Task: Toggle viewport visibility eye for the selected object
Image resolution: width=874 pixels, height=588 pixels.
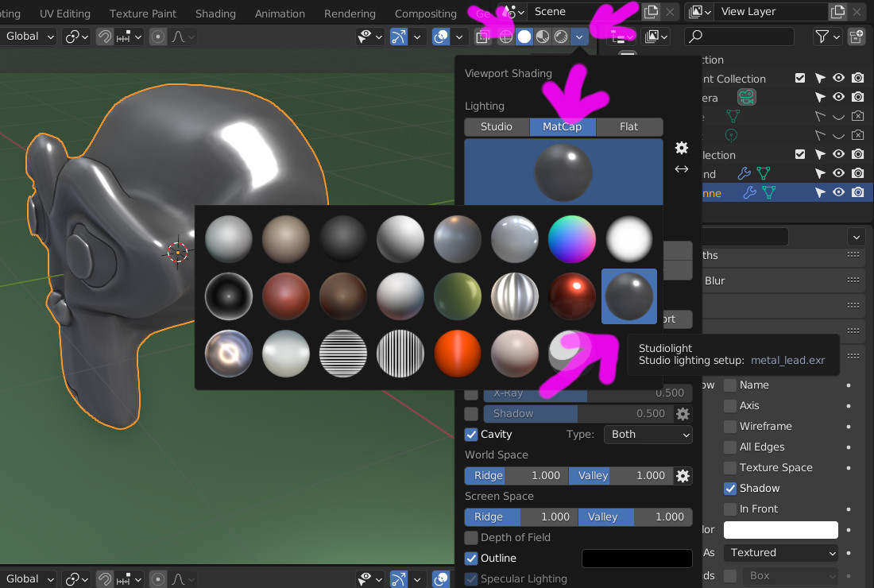Action: [x=838, y=192]
